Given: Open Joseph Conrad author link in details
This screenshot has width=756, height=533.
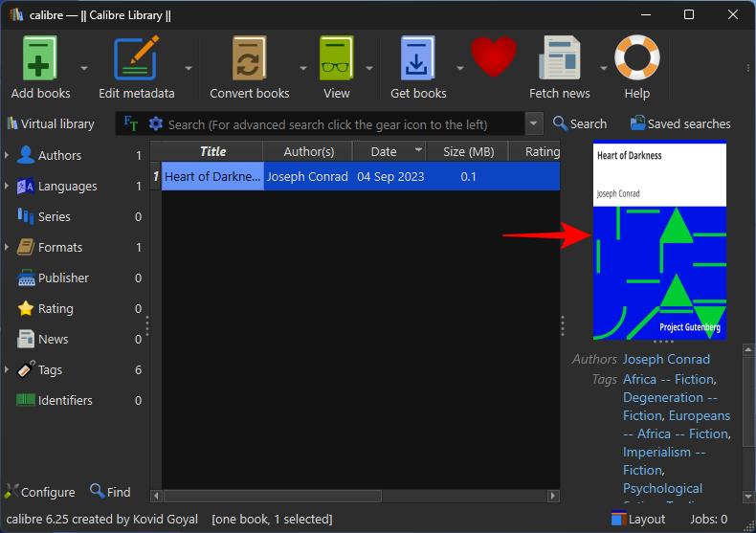Looking at the screenshot, I should (x=666, y=360).
